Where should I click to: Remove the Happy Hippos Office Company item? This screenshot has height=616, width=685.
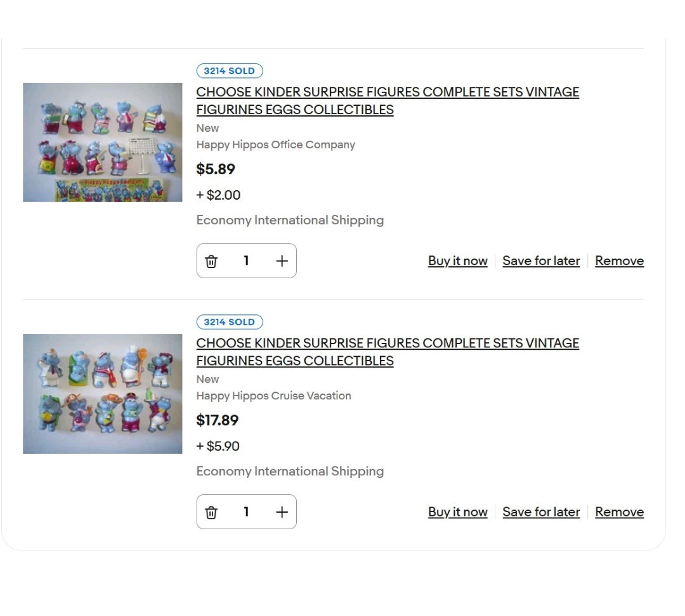[x=619, y=261]
